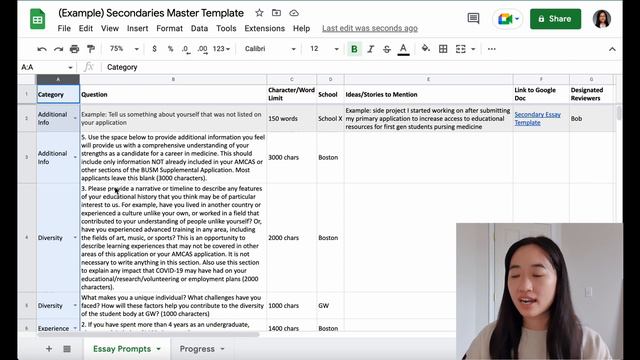This screenshot has height=360, width=640.
Task: Collapse the menus with the caret
Action: 612,49
